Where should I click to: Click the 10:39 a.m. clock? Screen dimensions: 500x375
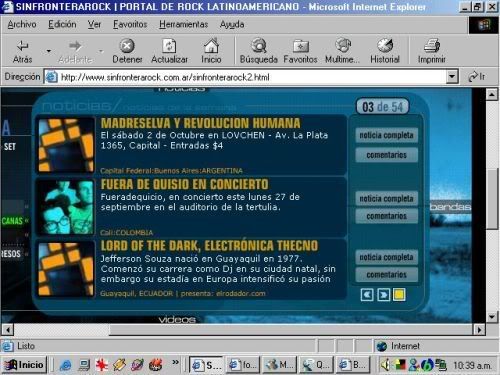[x=472, y=366]
